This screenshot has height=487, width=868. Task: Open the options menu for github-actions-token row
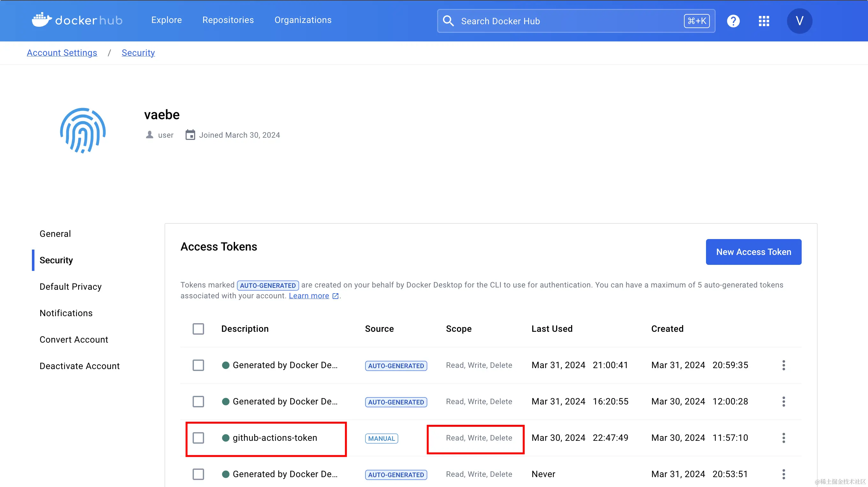pyautogui.click(x=783, y=438)
